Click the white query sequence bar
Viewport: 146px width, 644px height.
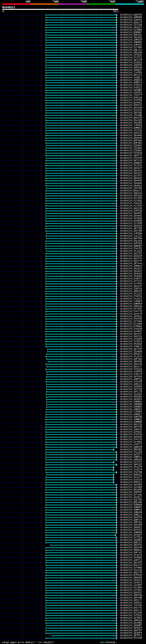coord(60,10)
